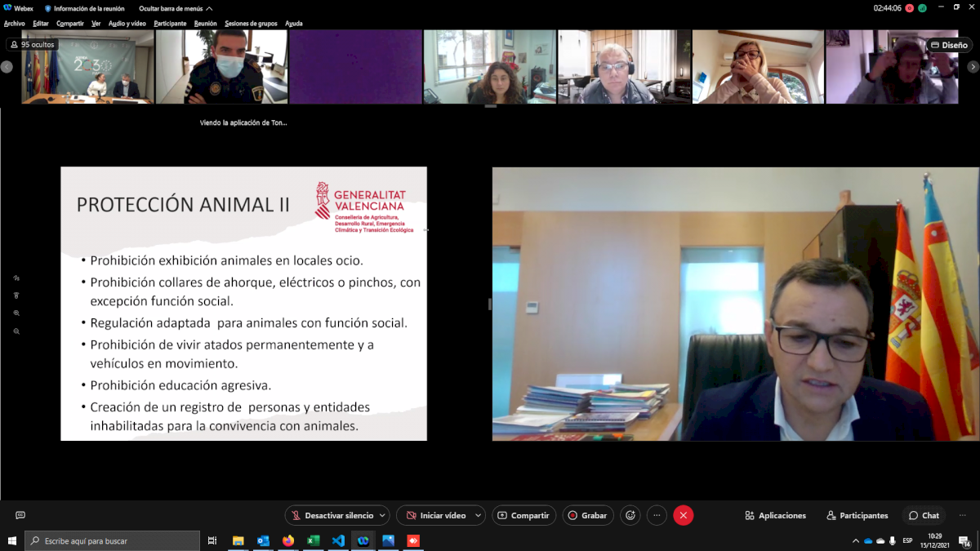
Task: Open the Audio y vídeo menu
Action: 127,24
